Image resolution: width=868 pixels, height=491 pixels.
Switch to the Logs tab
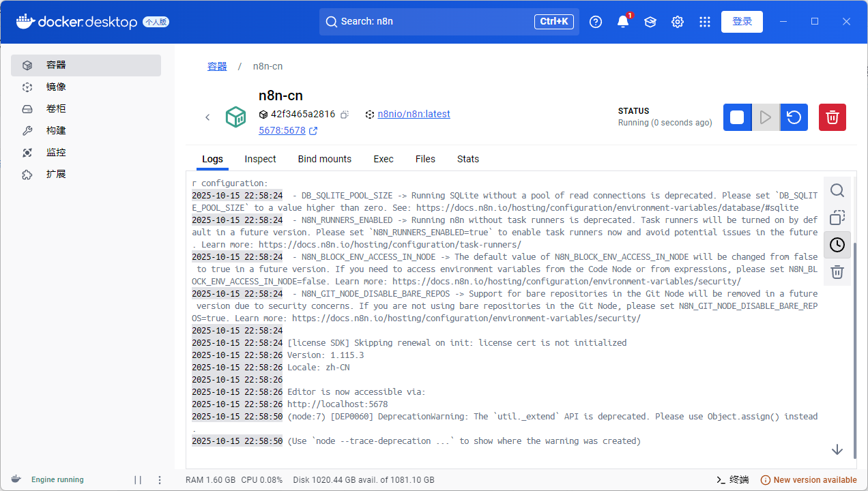tap(212, 159)
